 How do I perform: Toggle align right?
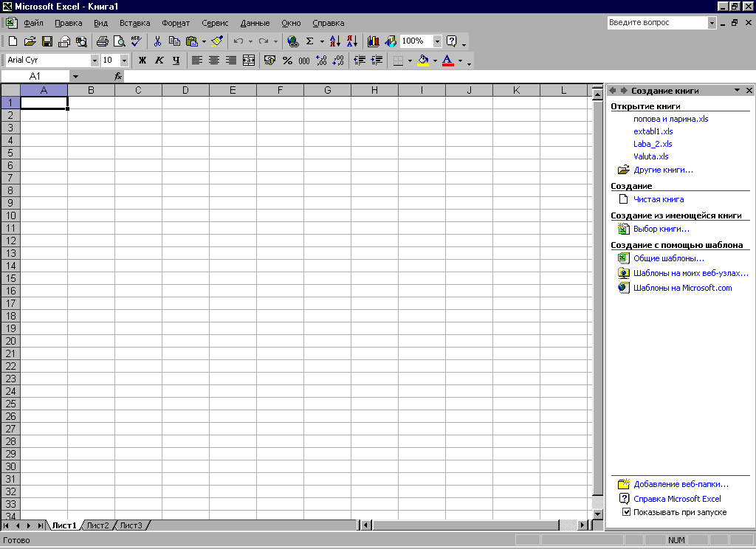click(x=231, y=61)
